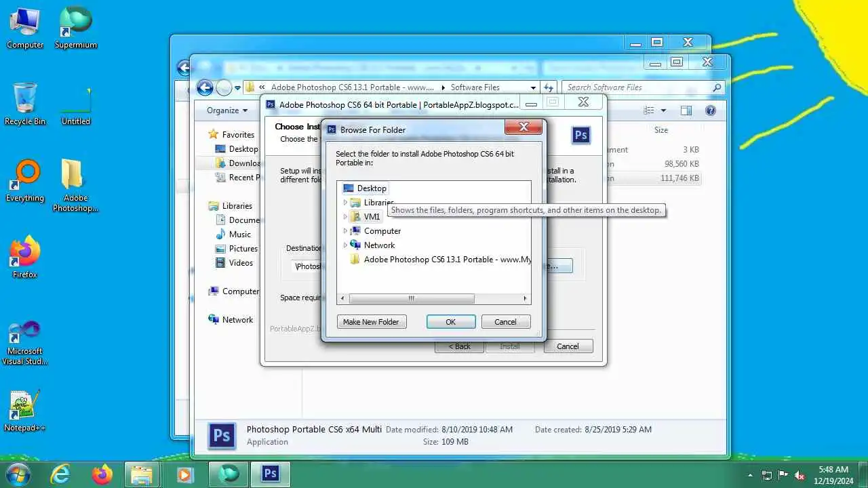Open media player taskbar icon
Viewport: 868px width, 488px height.
click(184, 474)
